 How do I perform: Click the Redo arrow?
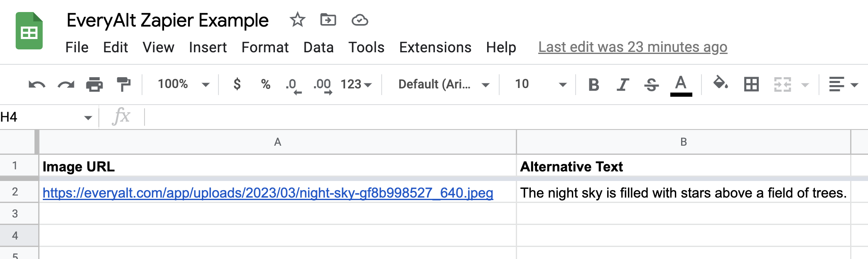click(66, 85)
